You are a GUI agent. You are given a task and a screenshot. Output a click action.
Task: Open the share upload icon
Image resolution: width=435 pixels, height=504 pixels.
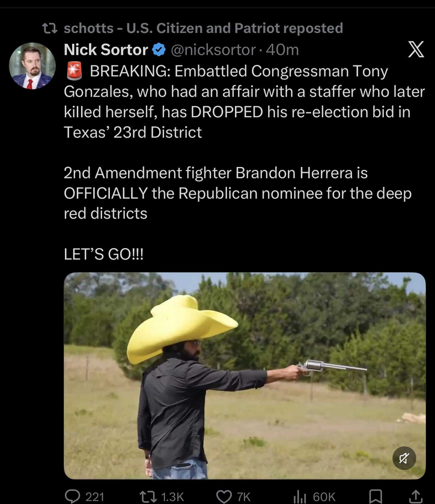pyautogui.click(x=415, y=496)
